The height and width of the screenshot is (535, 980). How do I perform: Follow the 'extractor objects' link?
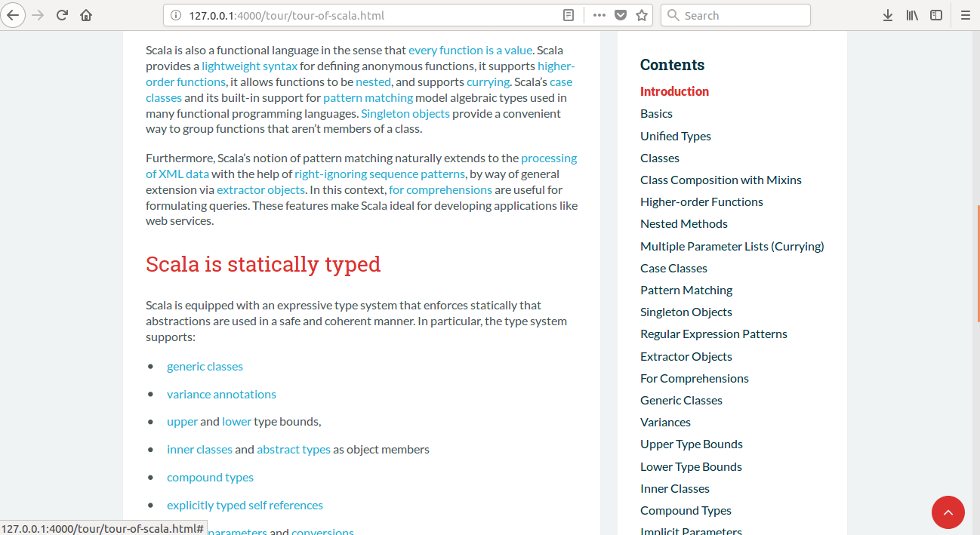pyautogui.click(x=260, y=189)
